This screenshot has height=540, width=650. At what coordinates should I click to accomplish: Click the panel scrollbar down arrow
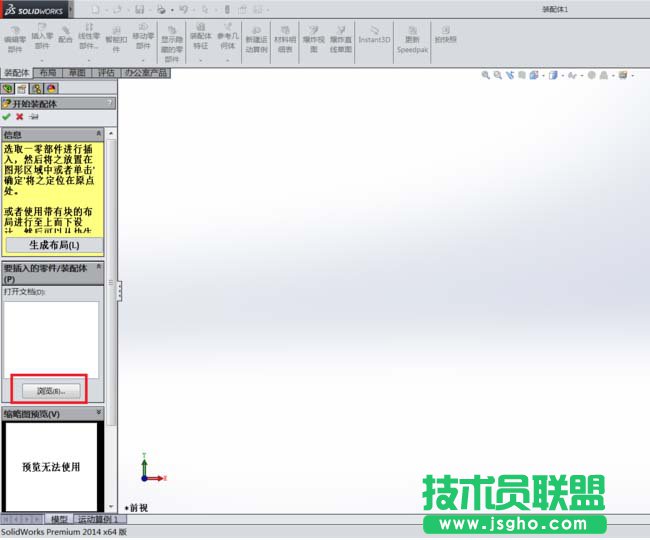[111, 506]
